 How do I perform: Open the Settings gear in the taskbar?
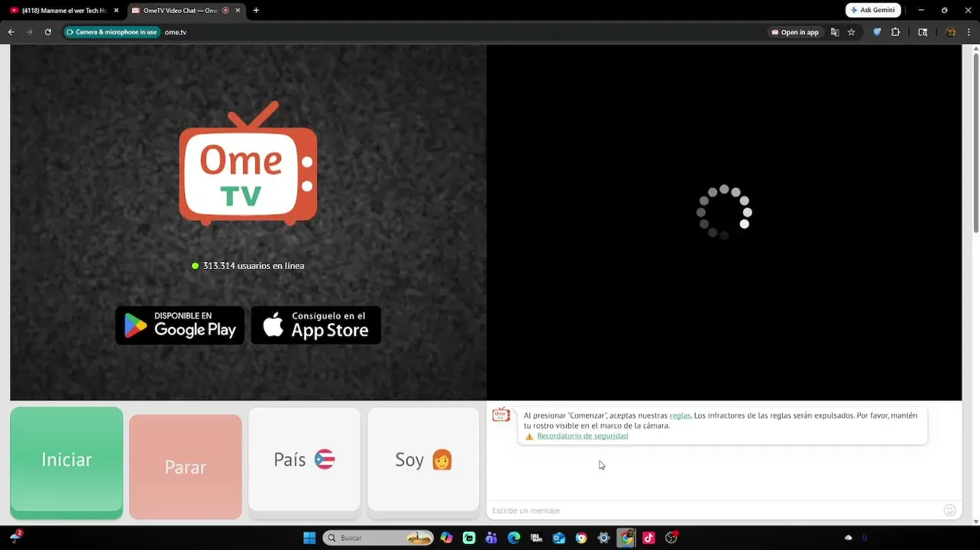point(603,538)
